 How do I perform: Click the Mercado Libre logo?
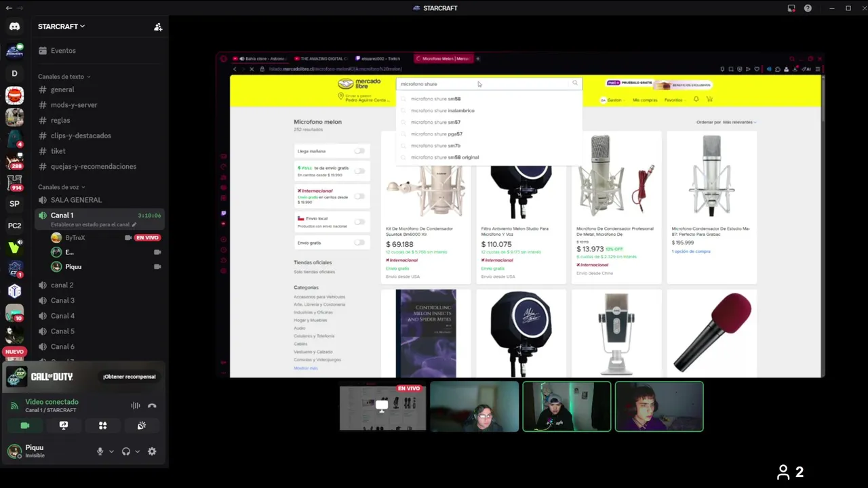[359, 84]
